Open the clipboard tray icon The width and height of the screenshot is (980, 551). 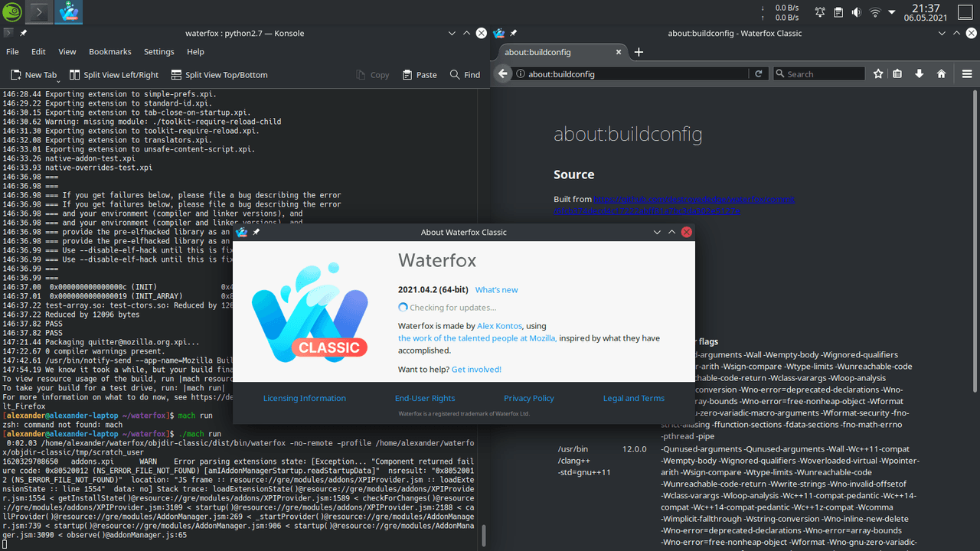[x=838, y=12]
